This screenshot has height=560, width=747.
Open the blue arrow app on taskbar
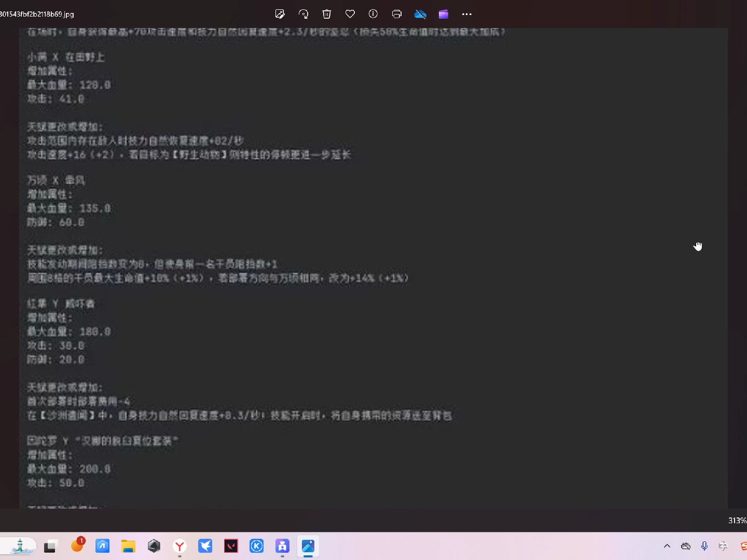103,546
